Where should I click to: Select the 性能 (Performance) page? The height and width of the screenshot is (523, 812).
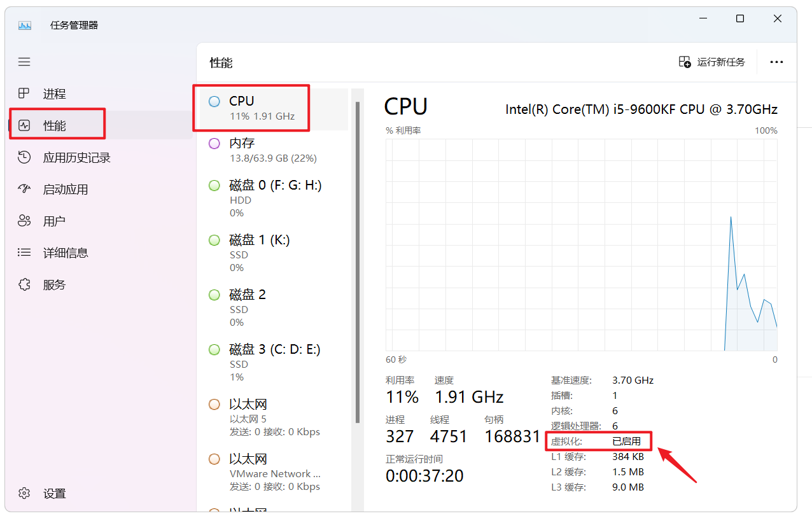pos(99,125)
